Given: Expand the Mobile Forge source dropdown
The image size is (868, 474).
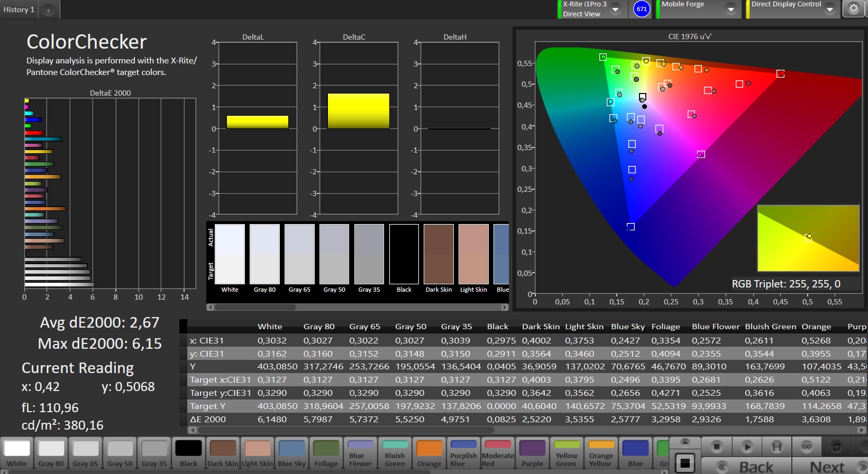Looking at the screenshot, I should pos(730,10).
